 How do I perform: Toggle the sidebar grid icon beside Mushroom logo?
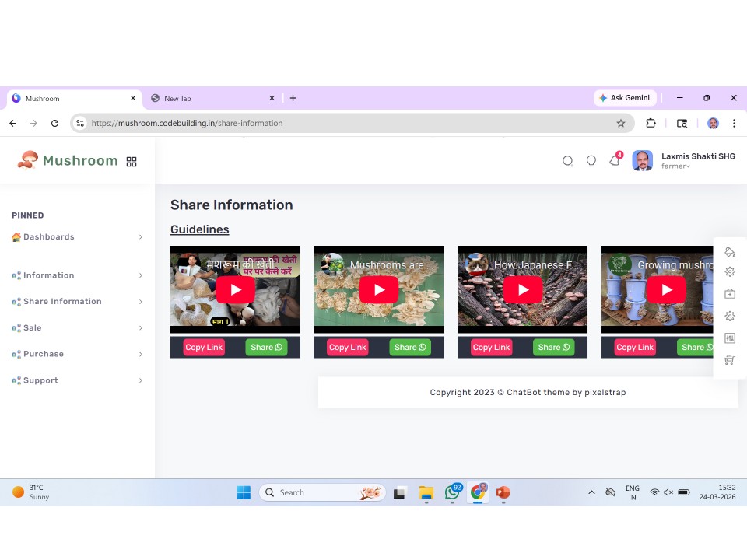[x=132, y=162]
